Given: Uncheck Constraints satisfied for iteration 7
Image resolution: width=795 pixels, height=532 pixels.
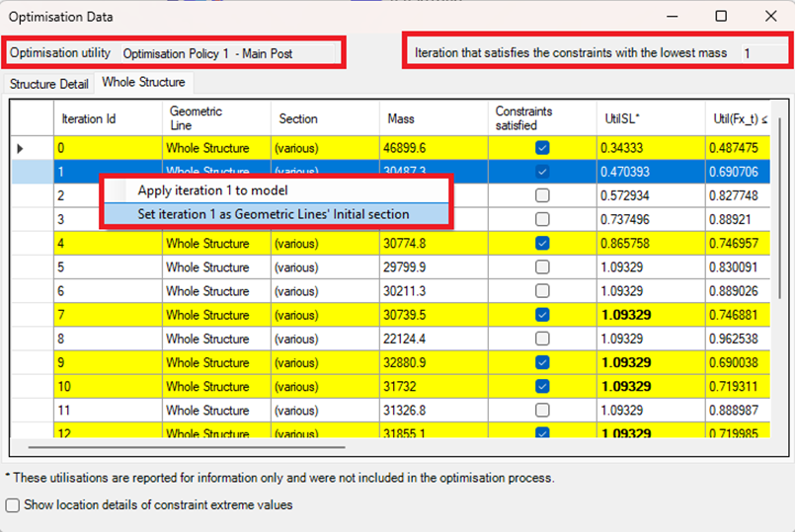Looking at the screenshot, I should point(541,315).
